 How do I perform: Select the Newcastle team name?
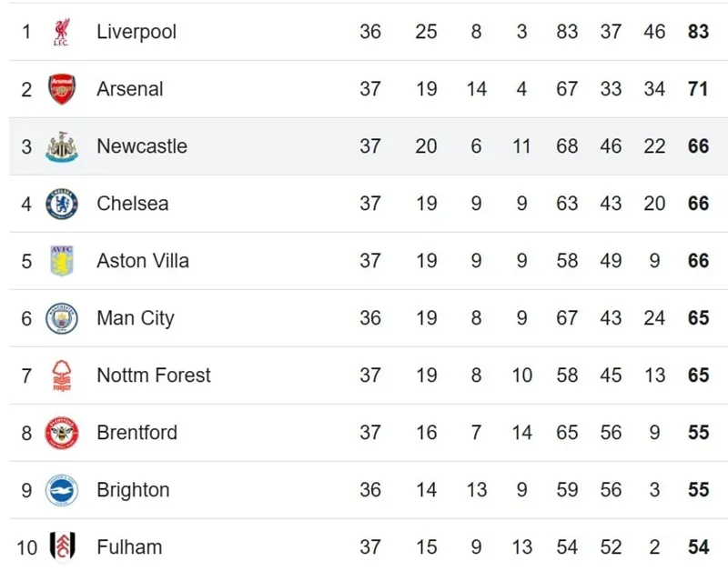[142, 146]
